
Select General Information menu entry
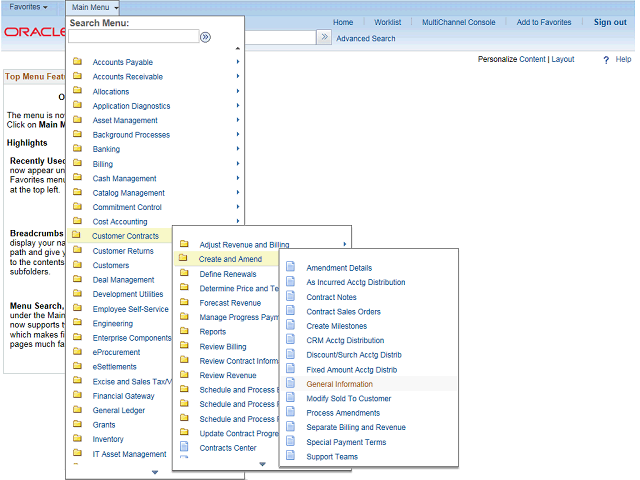click(x=339, y=384)
